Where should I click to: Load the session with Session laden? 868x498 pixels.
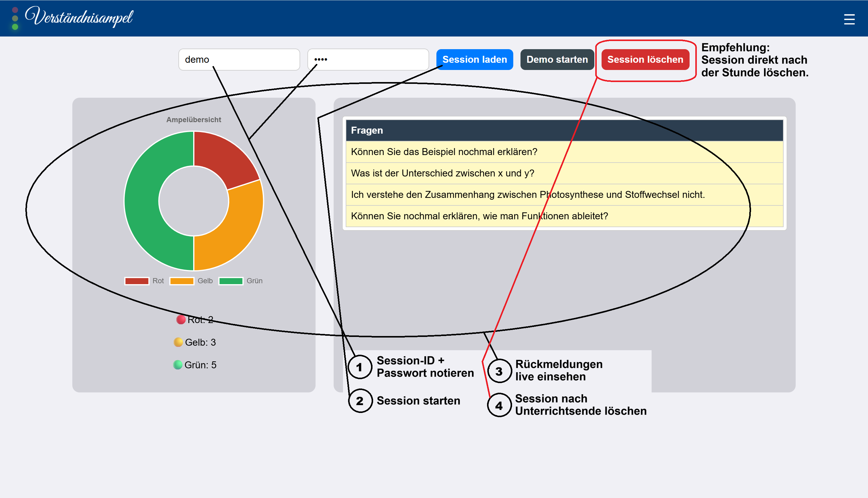tap(474, 59)
